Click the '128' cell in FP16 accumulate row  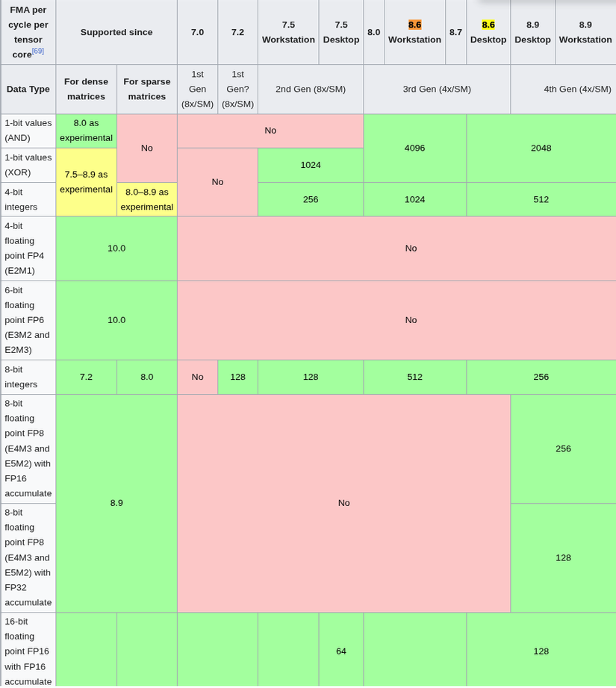(x=541, y=651)
